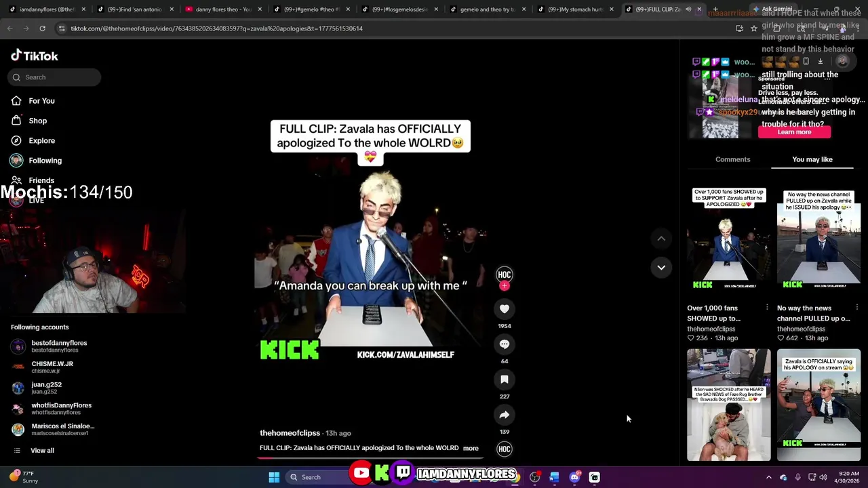Open Discord from the taskbar
Screen dimensions: 868x488
pyautogui.click(x=574, y=477)
